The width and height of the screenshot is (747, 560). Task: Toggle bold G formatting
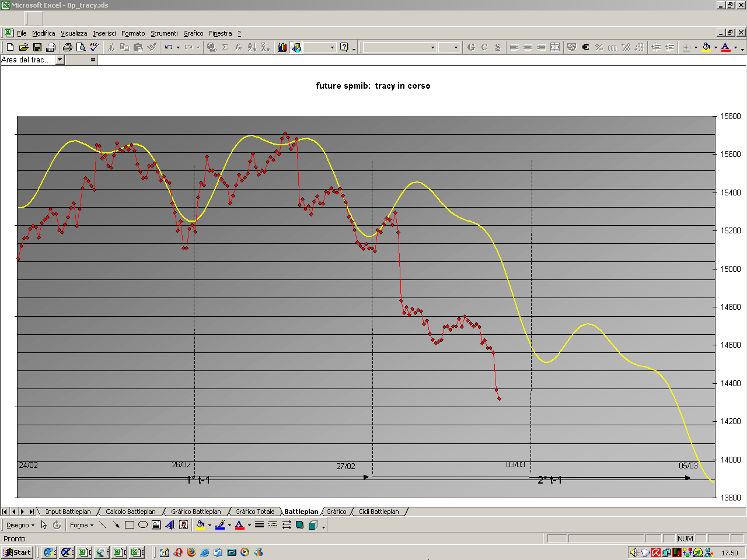tap(471, 47)
